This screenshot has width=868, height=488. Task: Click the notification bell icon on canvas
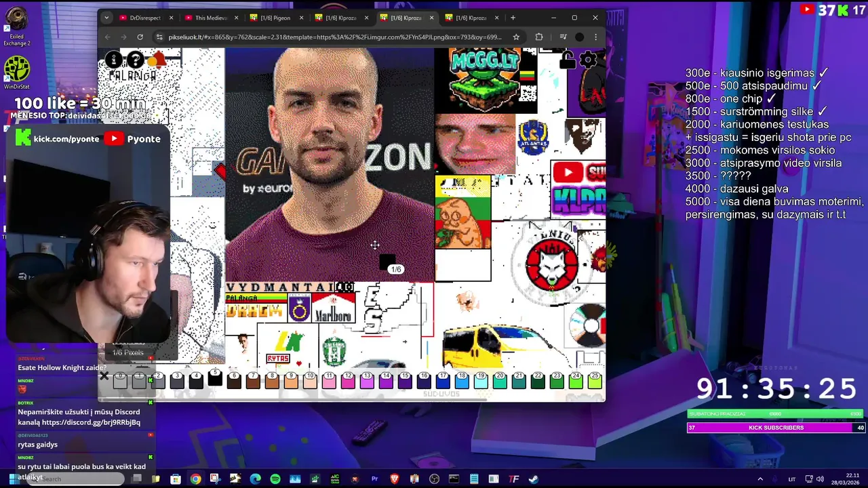coord(158,60)
